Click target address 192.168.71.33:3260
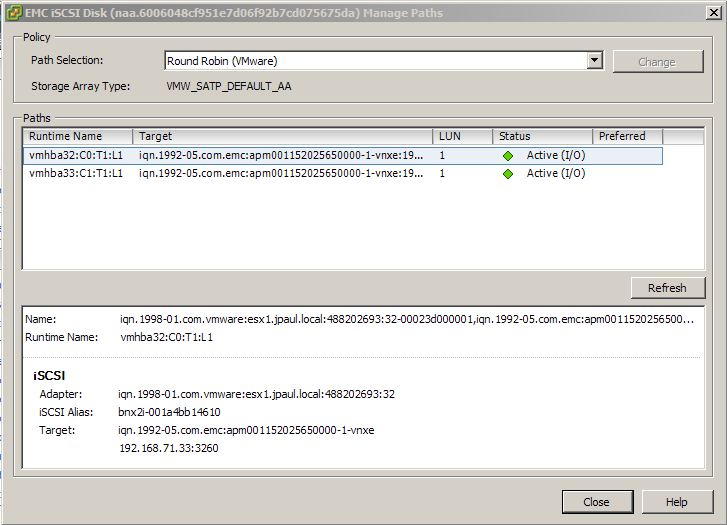The height and width of the screenshot is (525, 727). [x=169, y=448]
